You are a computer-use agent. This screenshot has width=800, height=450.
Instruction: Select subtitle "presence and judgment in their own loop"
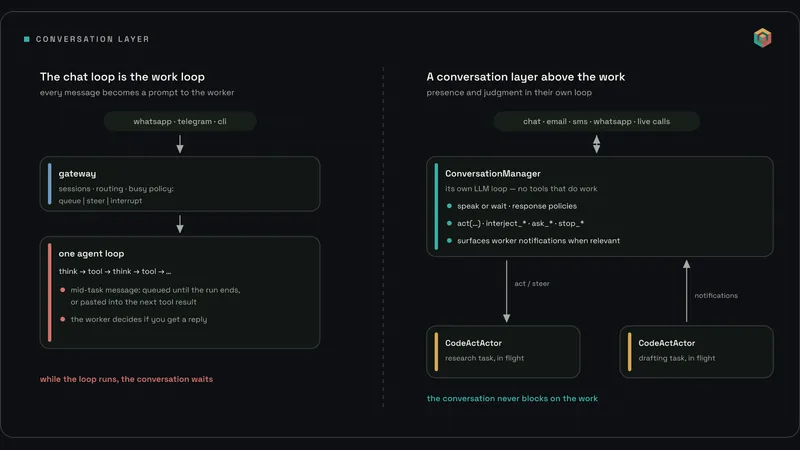coord(509,92)
